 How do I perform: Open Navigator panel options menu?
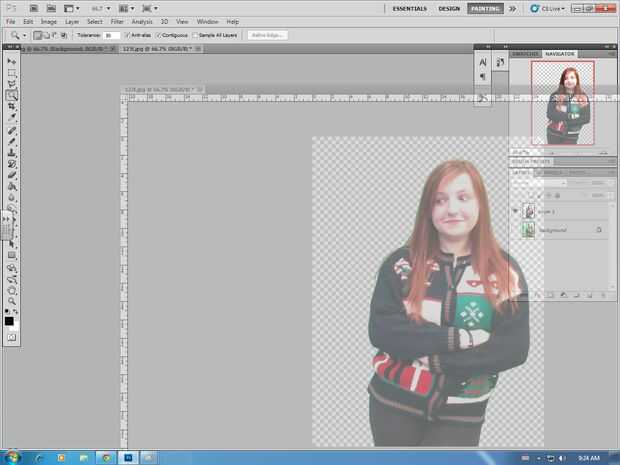coord(612,54)
